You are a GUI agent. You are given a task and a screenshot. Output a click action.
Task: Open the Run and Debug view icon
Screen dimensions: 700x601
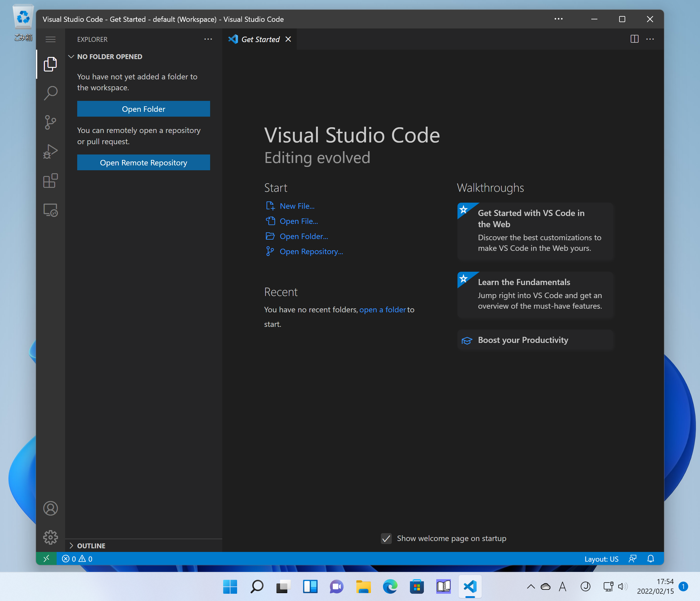coord(50,151)
